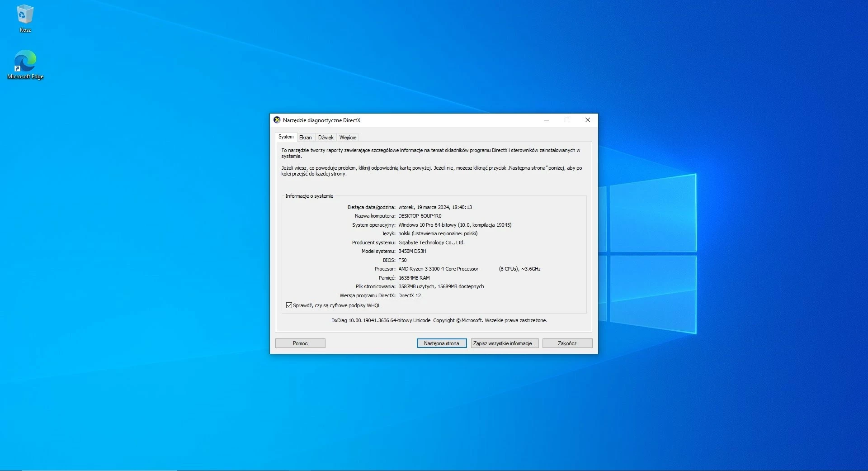Click the 'B450M DS3H' model value
The width and height of the screenshot is (868, 471).
tap(412, 251)
